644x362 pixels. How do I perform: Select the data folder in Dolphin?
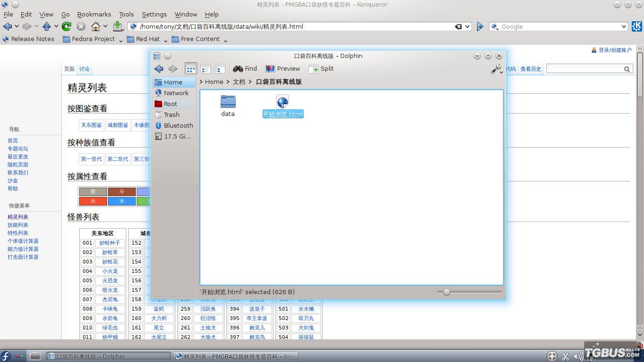[x=228, y=106]
